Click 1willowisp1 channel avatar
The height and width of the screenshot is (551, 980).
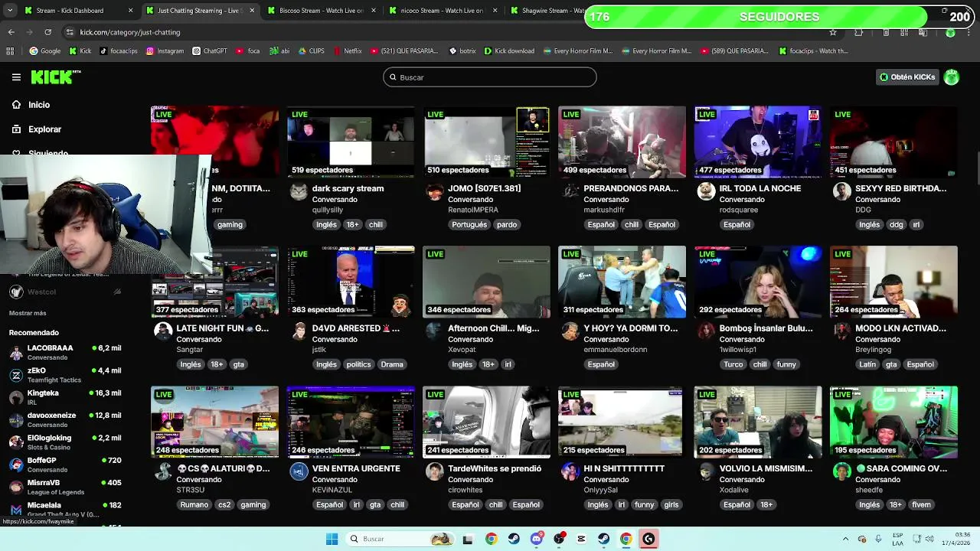coord(706,331)
